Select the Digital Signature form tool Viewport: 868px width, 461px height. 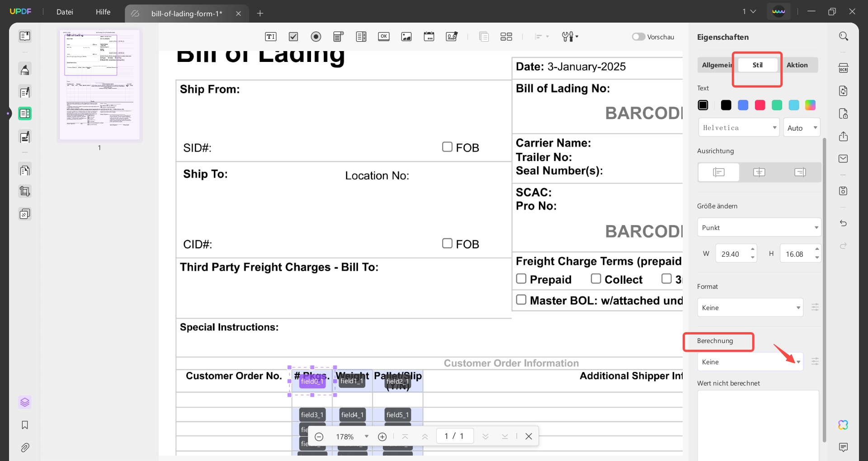(452, 37)
